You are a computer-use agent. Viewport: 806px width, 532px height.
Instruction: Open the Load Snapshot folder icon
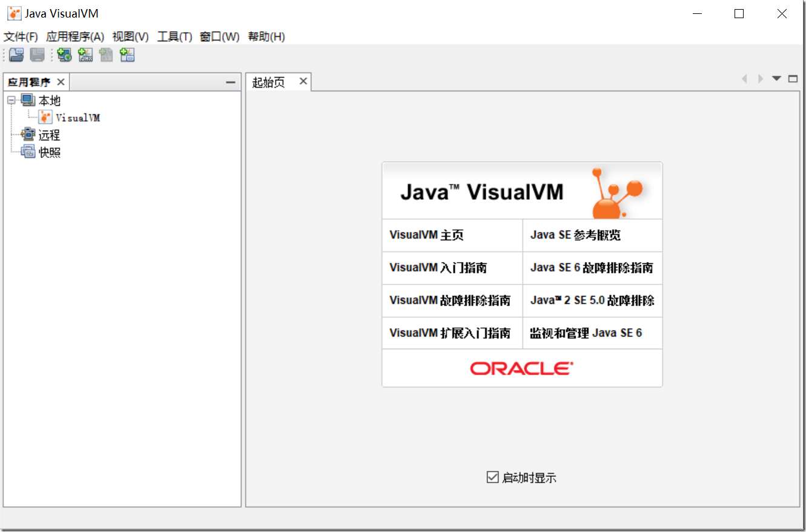point(15,54)
